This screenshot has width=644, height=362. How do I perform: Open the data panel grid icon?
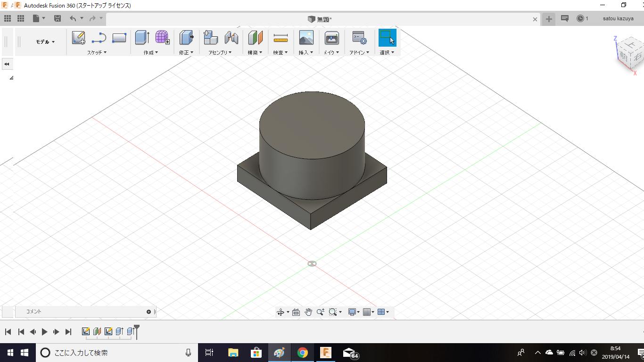[21, 18]
